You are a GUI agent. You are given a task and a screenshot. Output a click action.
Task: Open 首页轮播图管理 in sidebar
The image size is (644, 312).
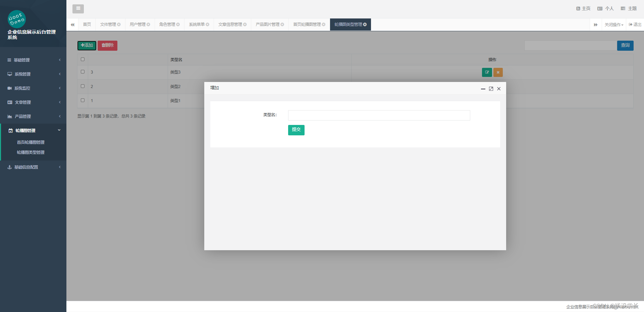pos(31,142)
